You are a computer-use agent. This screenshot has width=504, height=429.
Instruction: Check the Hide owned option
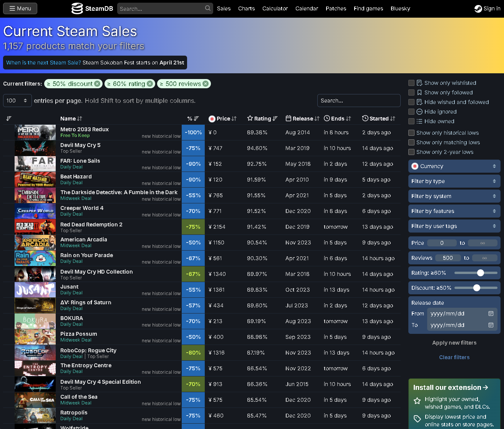pos(411,121)
